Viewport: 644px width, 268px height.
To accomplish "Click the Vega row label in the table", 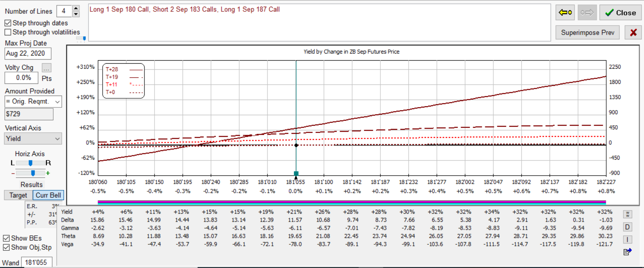I will point(67,244).
